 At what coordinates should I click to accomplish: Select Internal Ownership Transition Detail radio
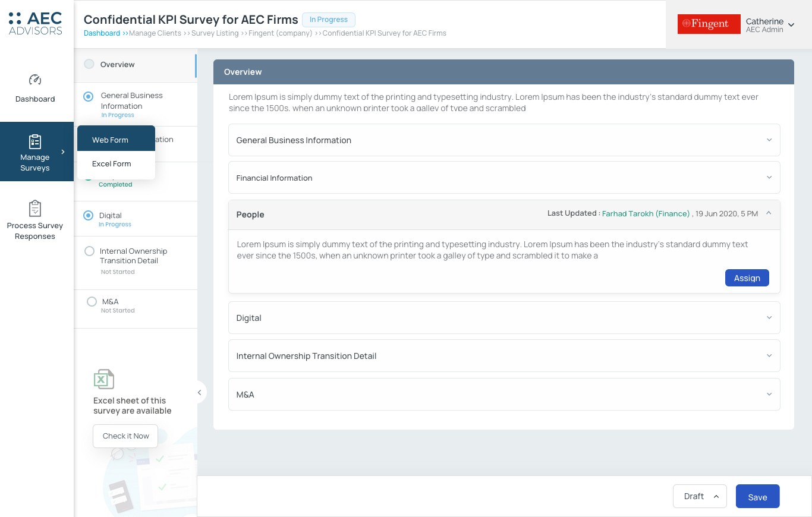pyautogui.click(x=89, y=251)
